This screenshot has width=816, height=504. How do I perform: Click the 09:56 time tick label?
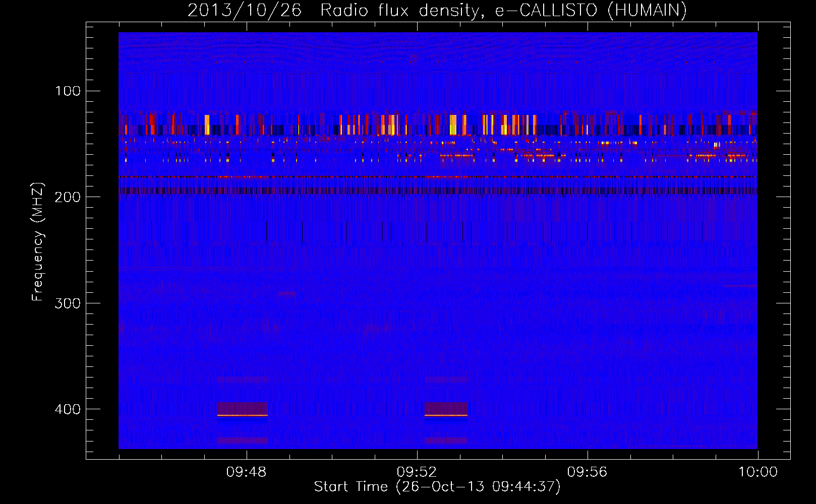[588, 472]
